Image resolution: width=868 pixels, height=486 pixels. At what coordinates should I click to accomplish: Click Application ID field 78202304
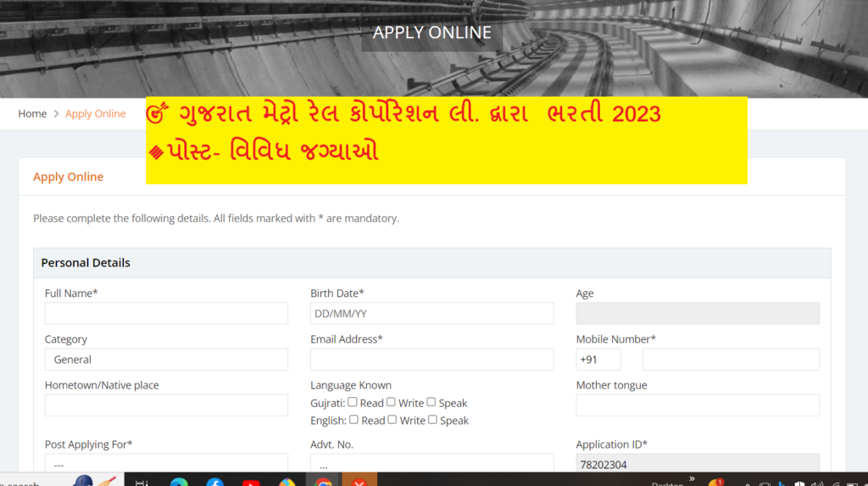[x=698, y=463]
